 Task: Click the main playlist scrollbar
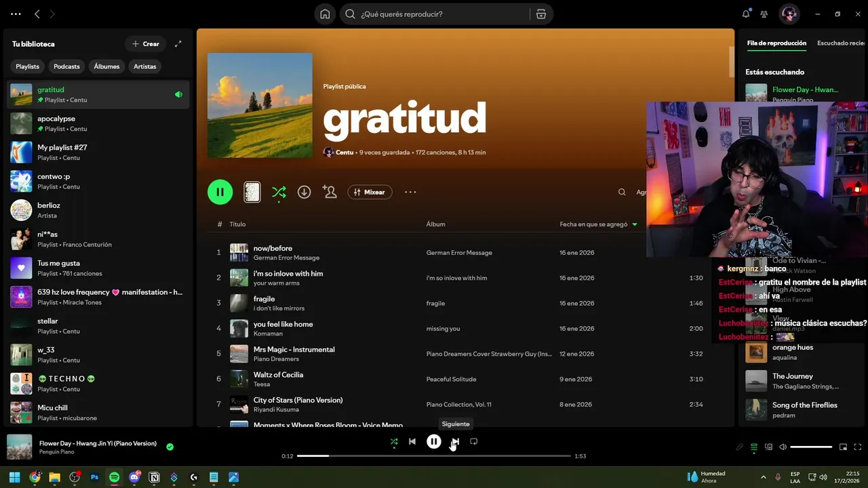731,61
